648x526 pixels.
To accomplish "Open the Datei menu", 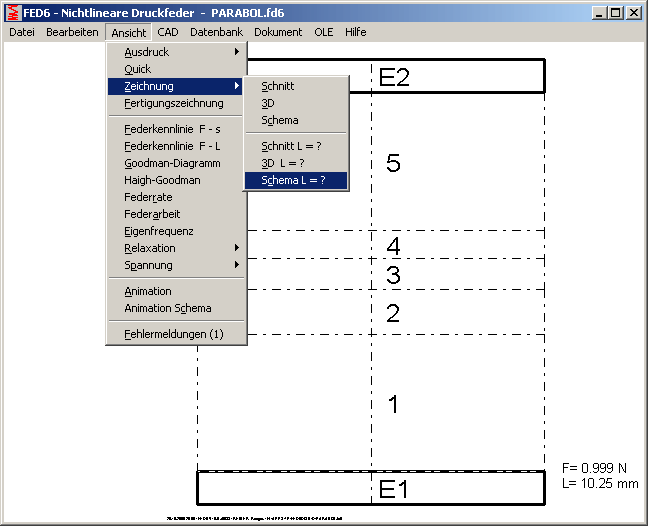I will [x=22, y=32].
